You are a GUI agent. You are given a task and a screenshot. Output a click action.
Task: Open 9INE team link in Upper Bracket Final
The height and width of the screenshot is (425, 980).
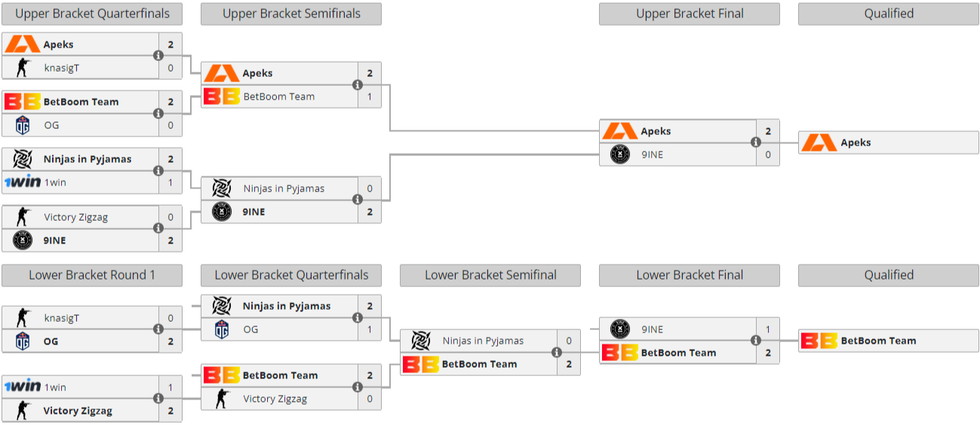pos(652,154)
